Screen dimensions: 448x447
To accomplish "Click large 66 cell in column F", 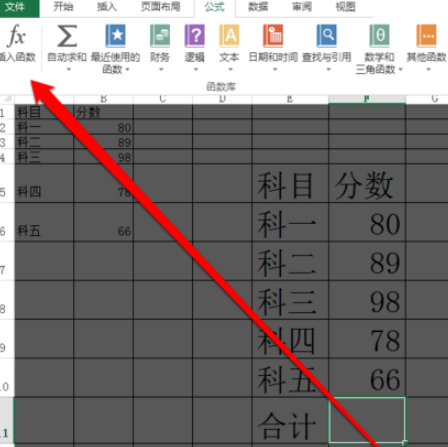I will [367, 378].
